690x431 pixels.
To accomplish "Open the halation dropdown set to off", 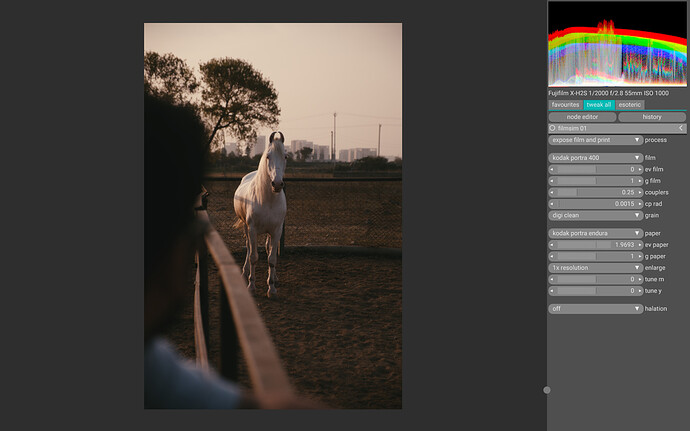I will click(x=596, y=309).
